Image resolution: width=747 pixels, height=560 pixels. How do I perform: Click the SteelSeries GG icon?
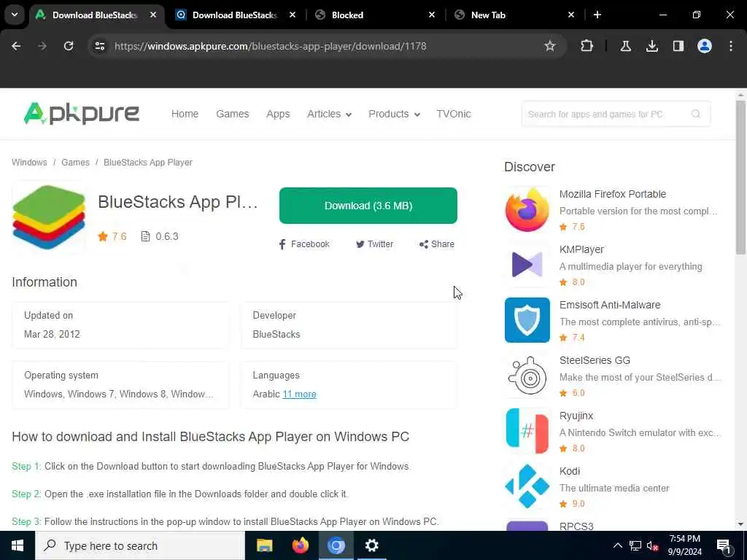pos(527,376)
